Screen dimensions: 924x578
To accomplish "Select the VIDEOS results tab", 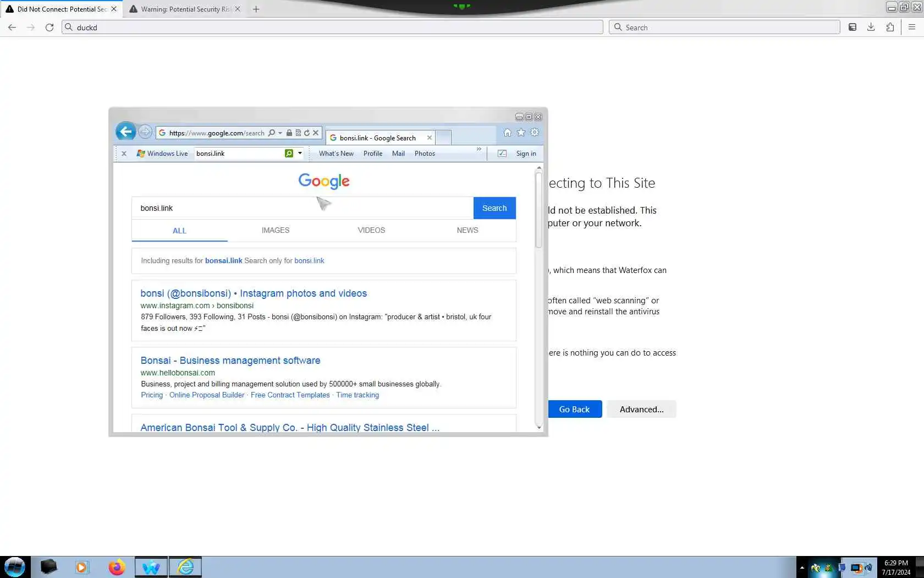I will 371,230.
